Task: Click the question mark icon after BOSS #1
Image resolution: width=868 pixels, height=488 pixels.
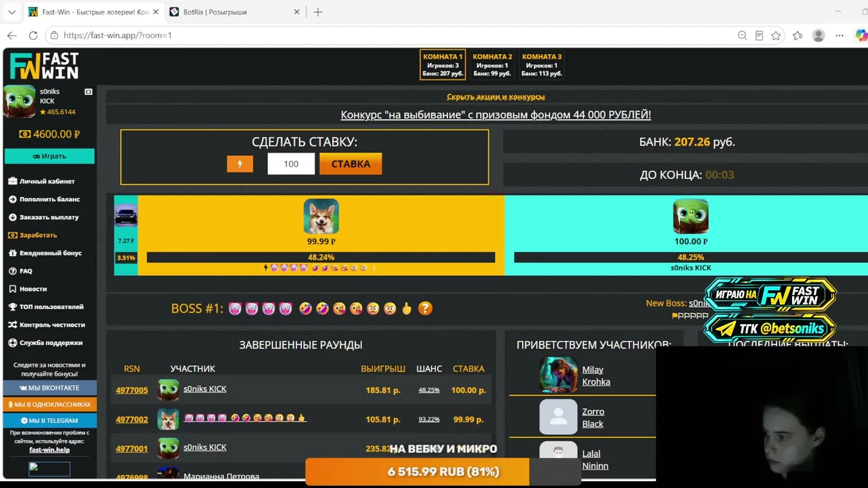Action: (425, 308)
